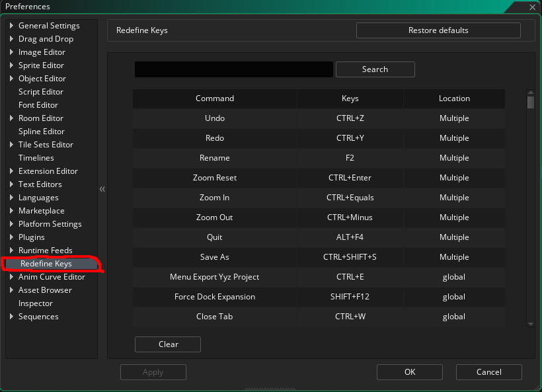Select the Asset Browser label
Screen dimensions: 542x392
46,290
